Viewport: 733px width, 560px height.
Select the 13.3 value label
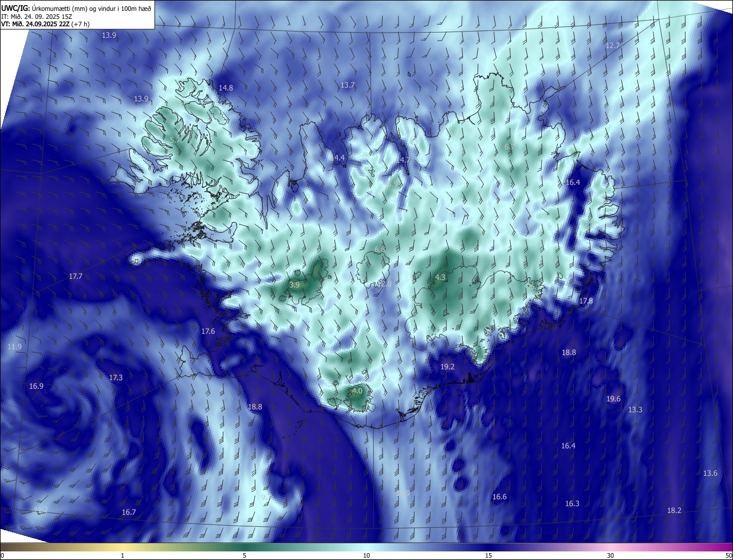click(635, 409)
